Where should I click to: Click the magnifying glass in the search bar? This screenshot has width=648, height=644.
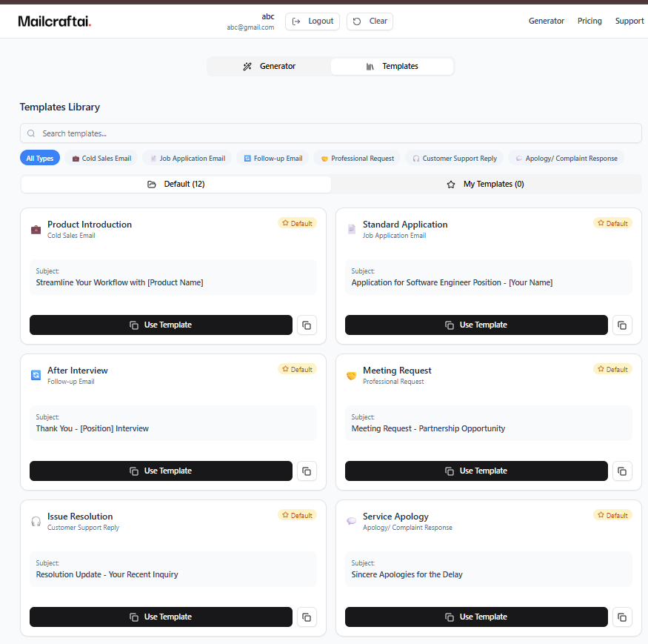click(x=30, y=133)
